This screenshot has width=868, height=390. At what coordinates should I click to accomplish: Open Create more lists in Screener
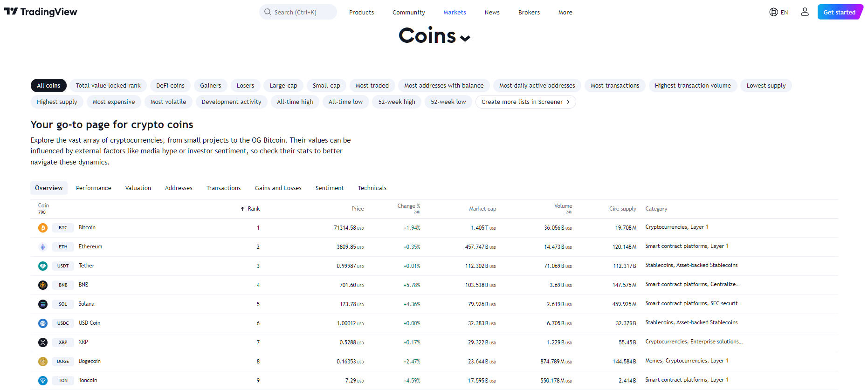click(525, 102)
